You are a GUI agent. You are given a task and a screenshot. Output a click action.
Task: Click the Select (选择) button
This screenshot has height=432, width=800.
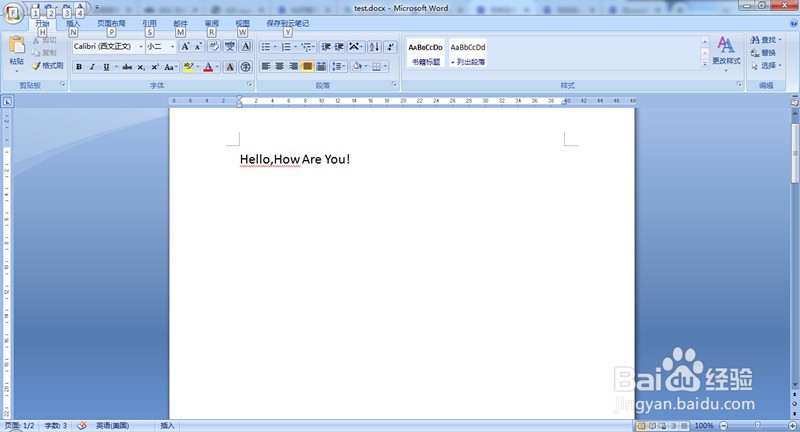(765, 66)
